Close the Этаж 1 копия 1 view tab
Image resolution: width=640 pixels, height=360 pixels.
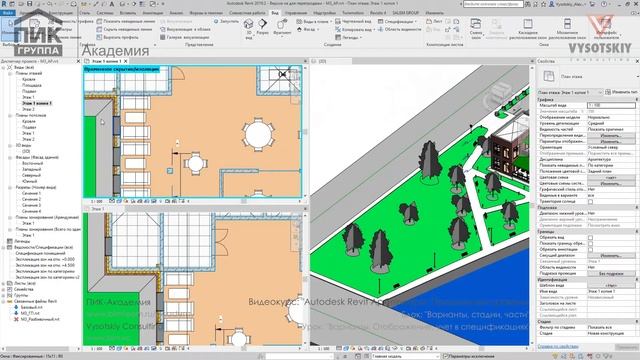point(126,61)
